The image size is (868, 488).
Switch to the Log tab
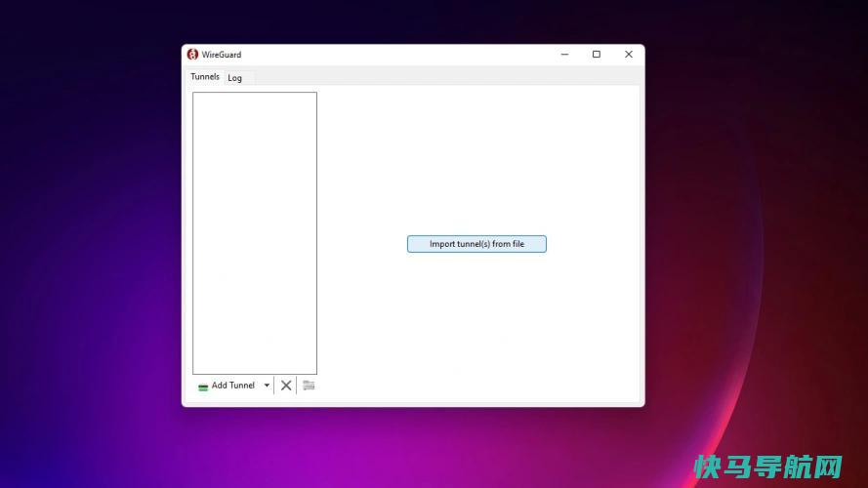point(235,78)
